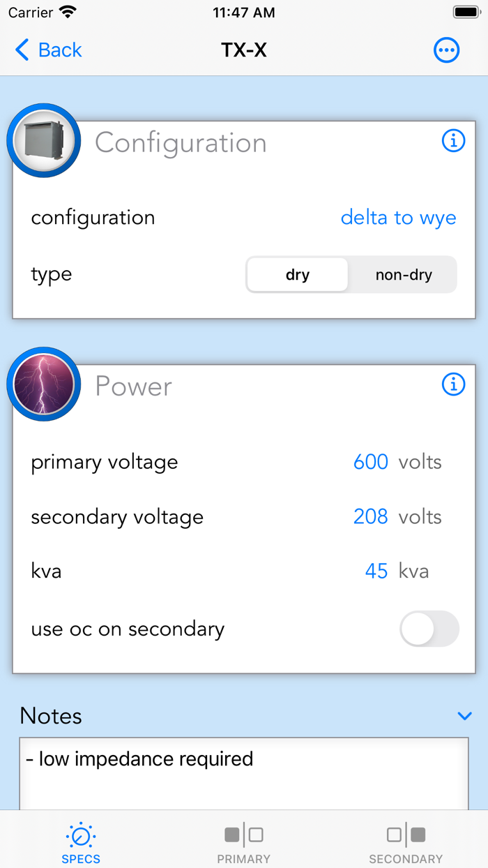Select the non-dry transformer type
This screenshot has width=488, height=868.
tap(404, 275)
